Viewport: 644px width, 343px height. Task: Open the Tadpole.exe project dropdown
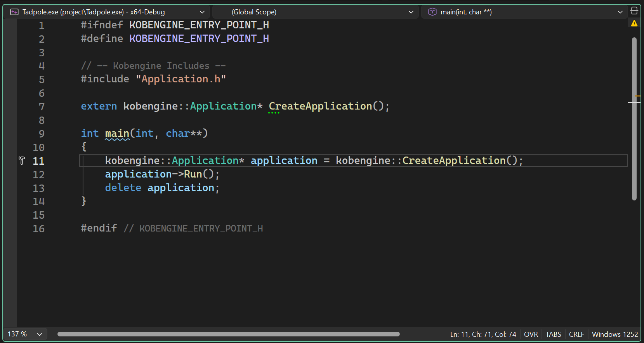click(107, 12)
